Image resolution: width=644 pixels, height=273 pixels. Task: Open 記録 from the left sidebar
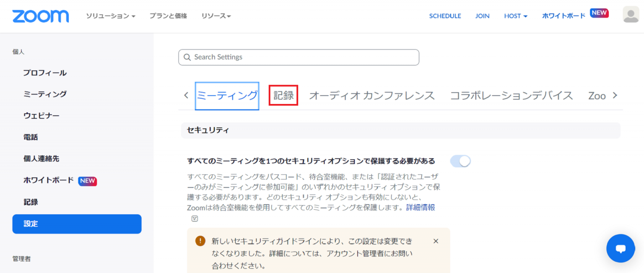pyautogui.click(x=31, y=202)
